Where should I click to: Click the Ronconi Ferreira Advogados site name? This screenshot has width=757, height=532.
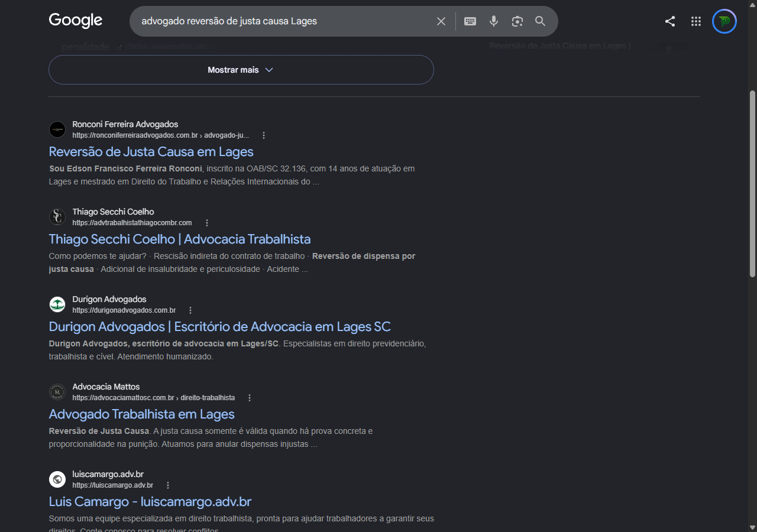tap(125, 124)
